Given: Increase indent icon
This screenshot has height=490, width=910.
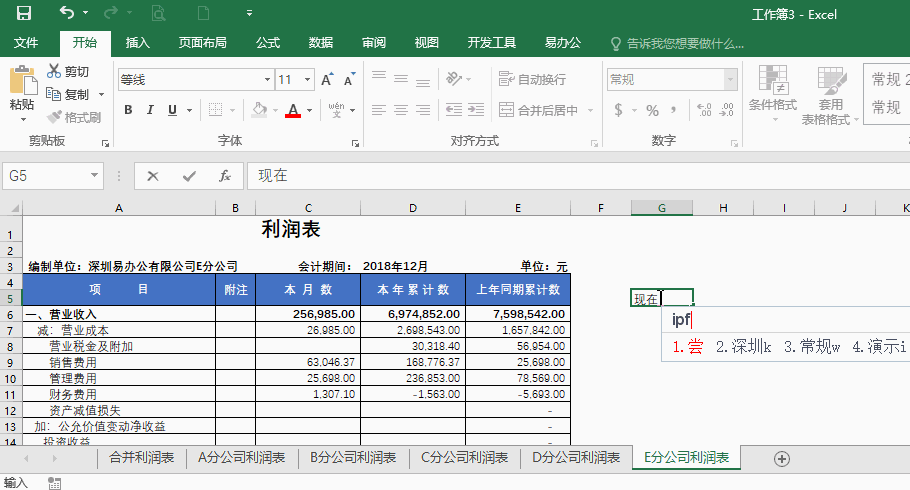Looking at the screenshot, I should (476, 110).
